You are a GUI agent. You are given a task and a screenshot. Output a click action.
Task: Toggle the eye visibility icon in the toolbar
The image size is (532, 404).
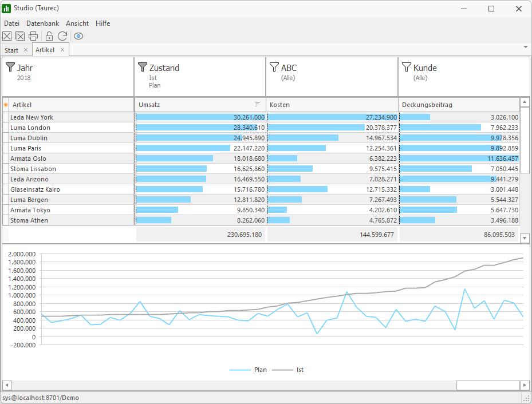pyautogui.click(x=78, y=36)
